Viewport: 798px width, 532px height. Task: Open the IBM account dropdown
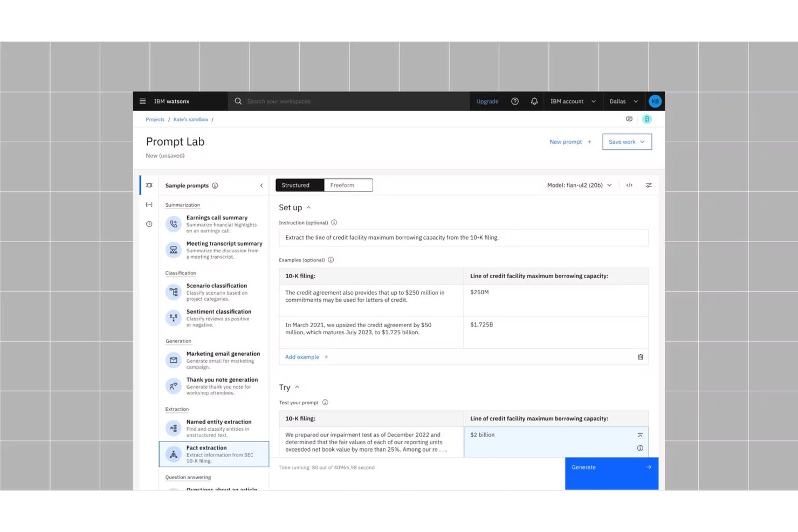[573, 101]
